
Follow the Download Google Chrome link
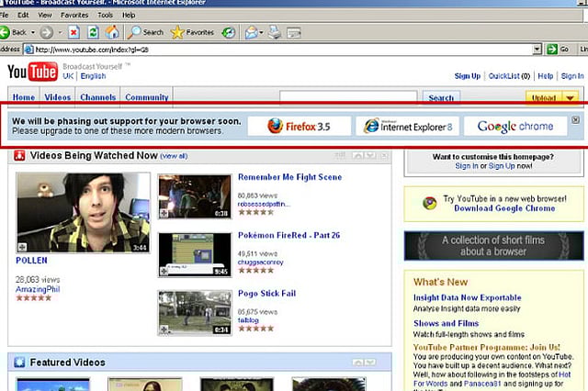click(x=504, y=208)
